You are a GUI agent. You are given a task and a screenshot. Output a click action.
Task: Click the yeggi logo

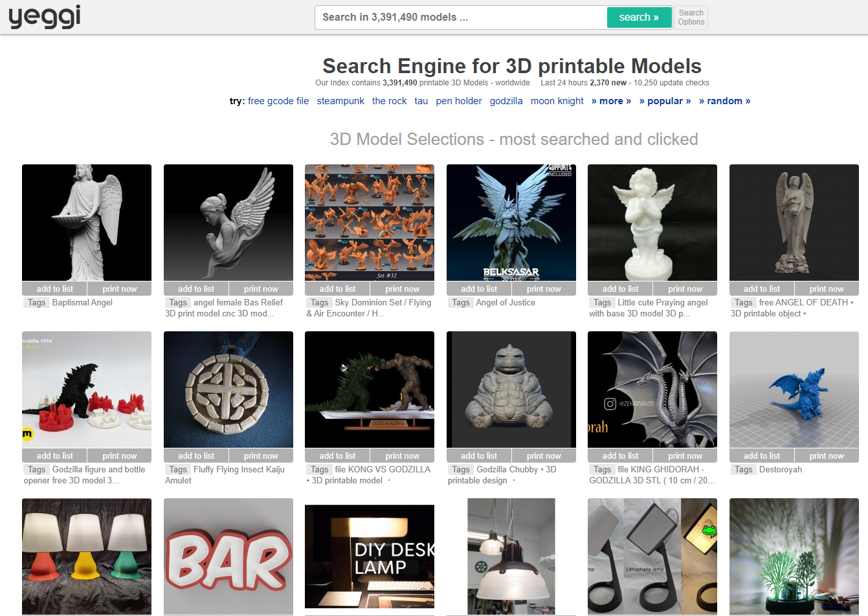point(45,17)
